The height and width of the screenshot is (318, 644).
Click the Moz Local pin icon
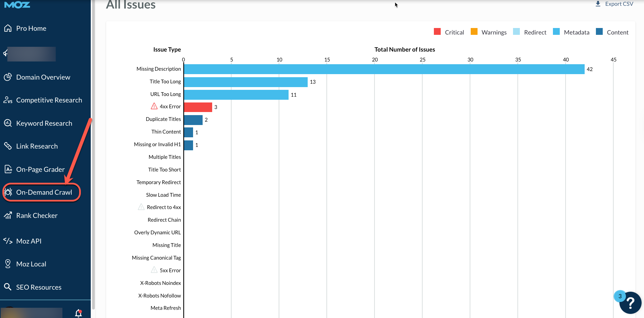tap(8, 264)
